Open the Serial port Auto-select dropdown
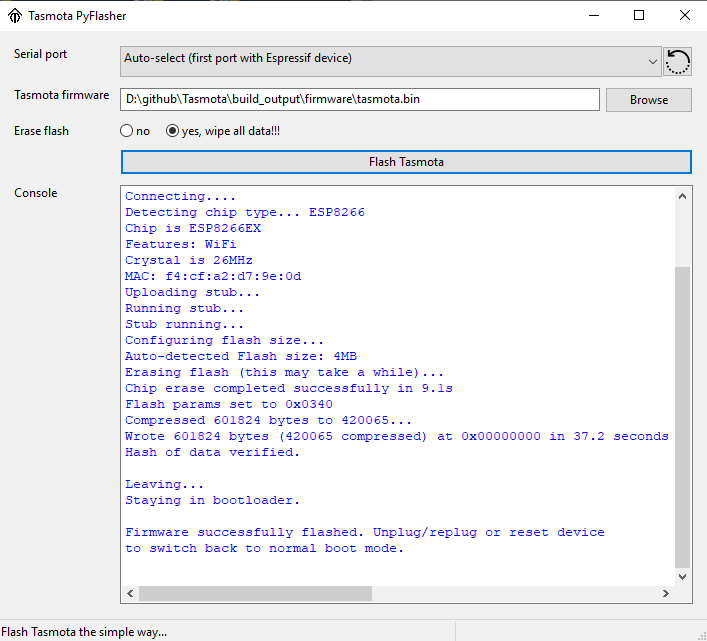 click(390, 59)
